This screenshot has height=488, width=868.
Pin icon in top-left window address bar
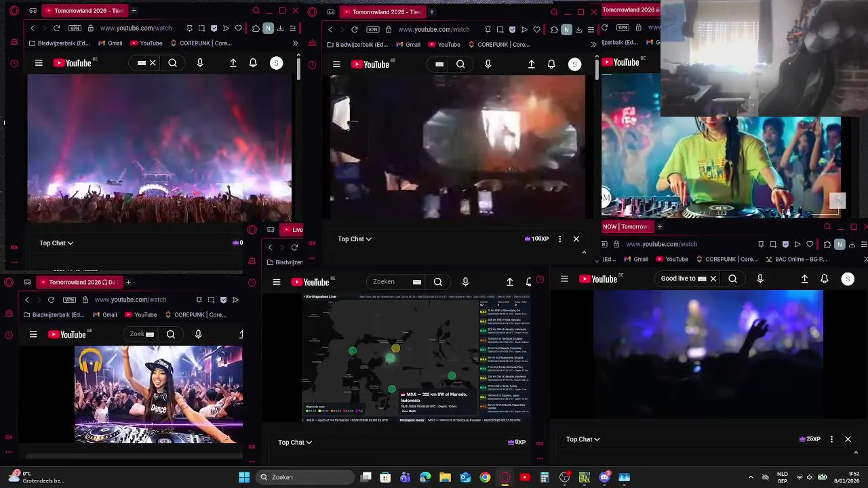click(x=189, y=28)
